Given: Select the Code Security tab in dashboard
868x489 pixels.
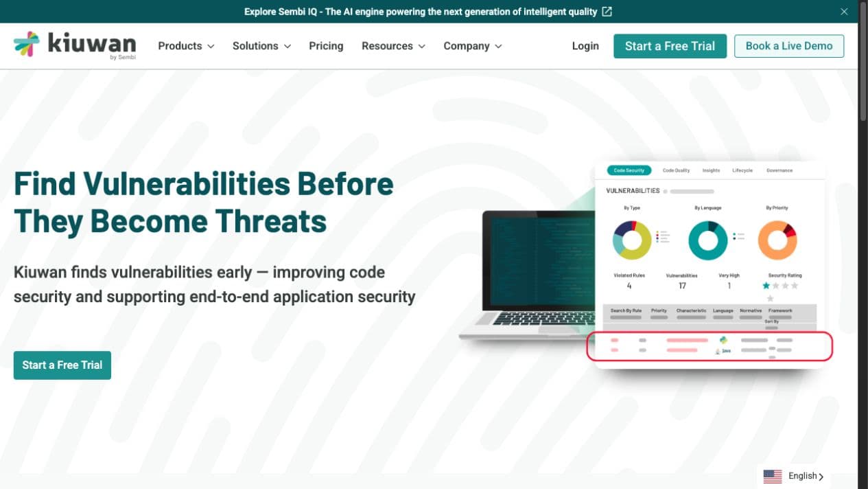Looking at the screenshot, I should click(629, 170).
